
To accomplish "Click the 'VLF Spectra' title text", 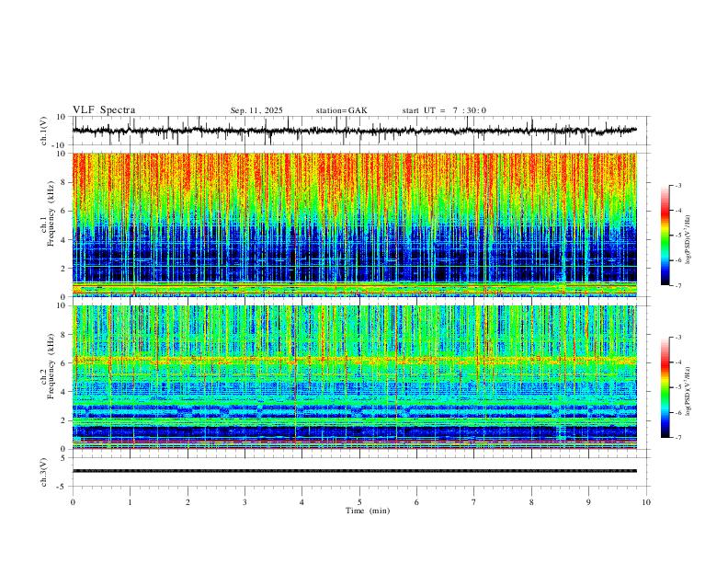I will click(104, 110).
